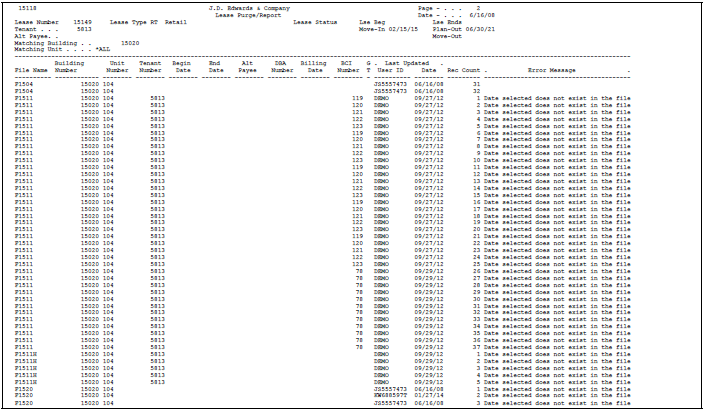The width and height of the screenshot is (704, 411).
Task: Click 'DEMO' user in F1511 Rec Count 15 row
Action: tap(381, 195)
